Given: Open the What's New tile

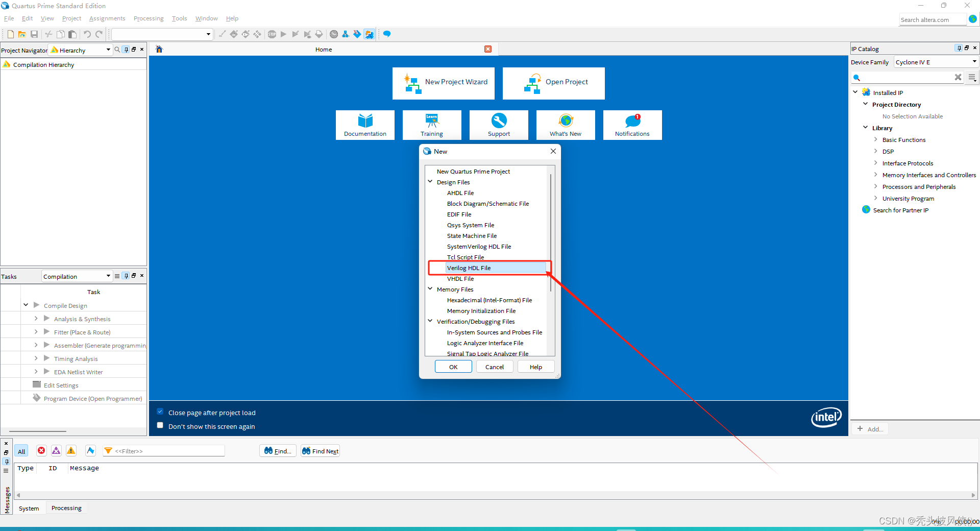Looking at the screenshot, I should (566, 125).
